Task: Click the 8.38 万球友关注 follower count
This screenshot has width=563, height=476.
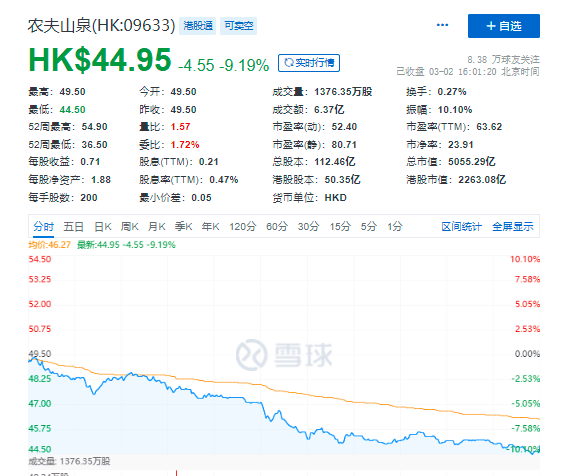Action: tap(503, 59)
